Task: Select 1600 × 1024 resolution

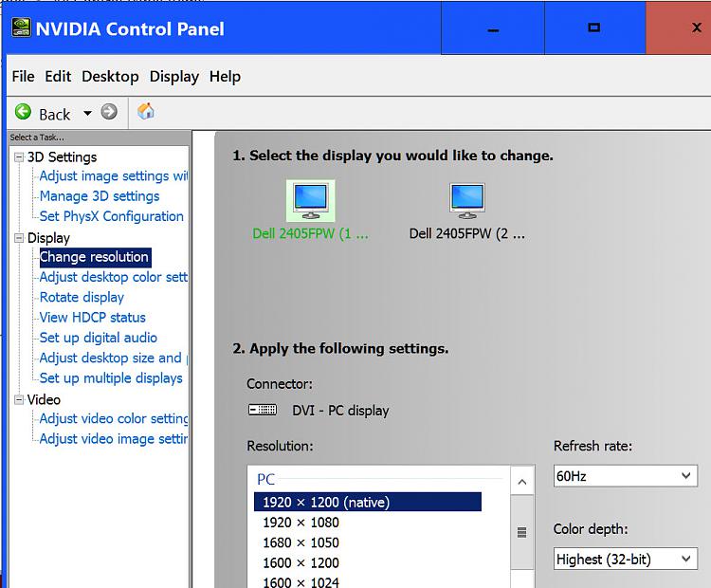Action: click(301, 582)
